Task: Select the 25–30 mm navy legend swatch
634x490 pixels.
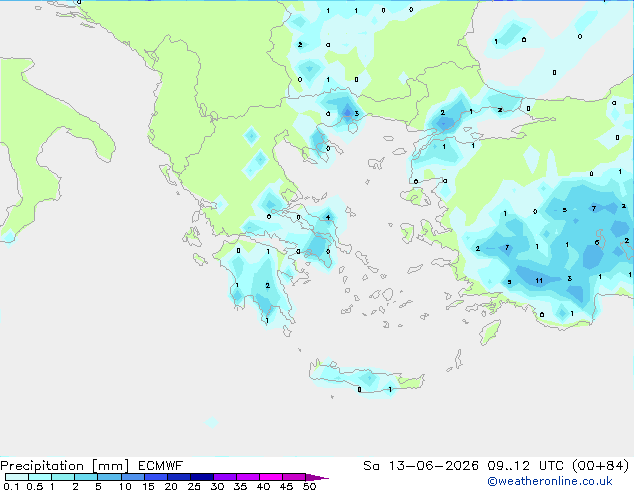Action: (x=201, y=477)
